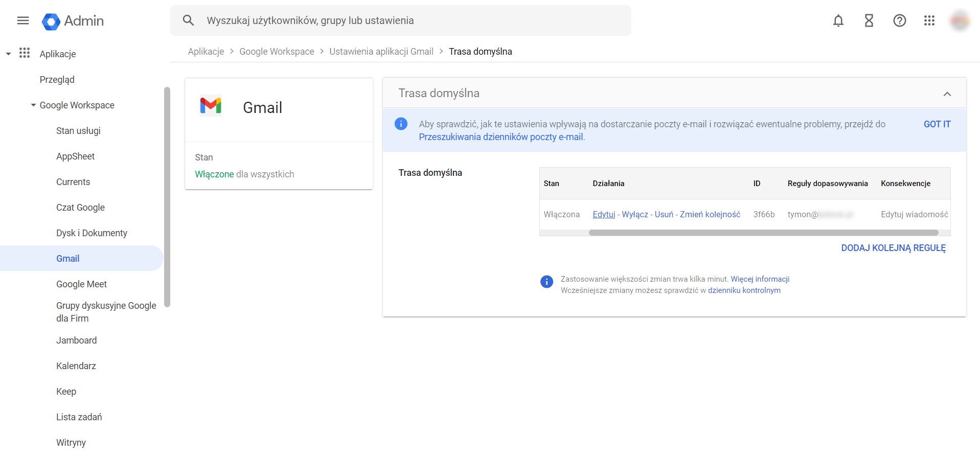Viewport: 980px width, 455px height.
Task: Dismiss banner with GOT IT
Action: click(937, 124)
